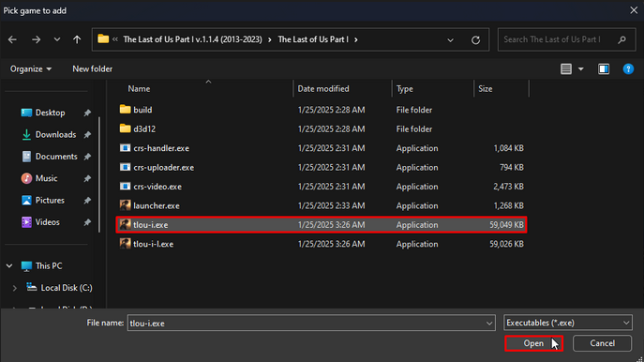Expand the address bar history dropdown

tap(450, 39)
